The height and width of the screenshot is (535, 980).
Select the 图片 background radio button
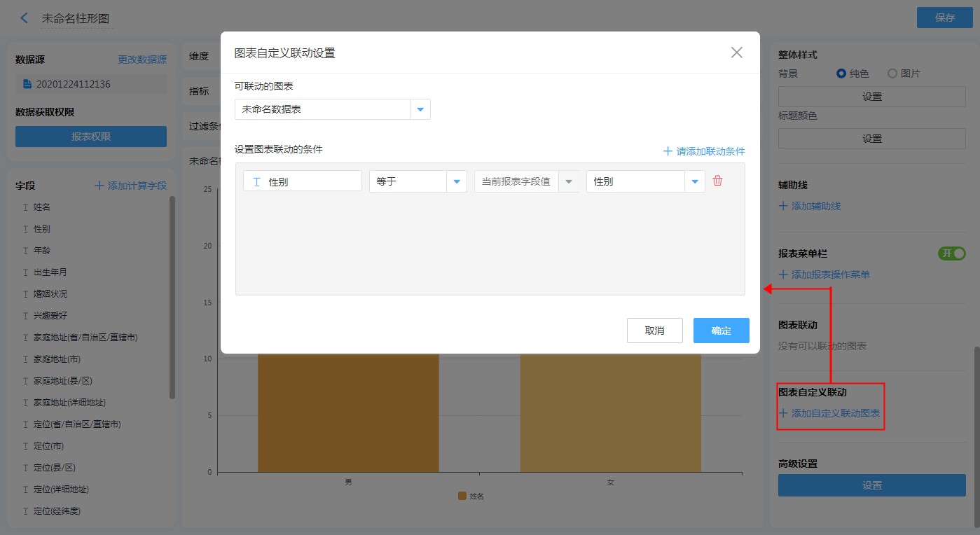(892, 74)
